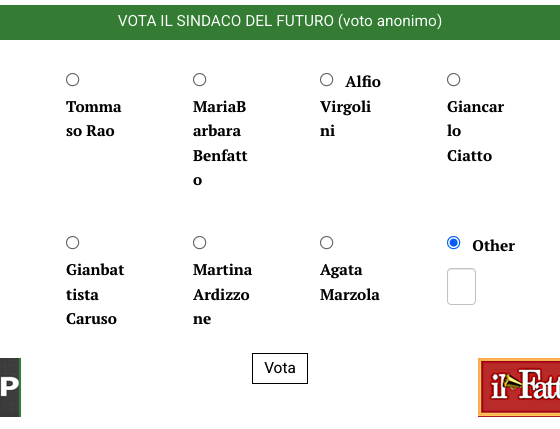Focus the Other text input field
This screenshot has width=560, height=429.
[461, 286]
